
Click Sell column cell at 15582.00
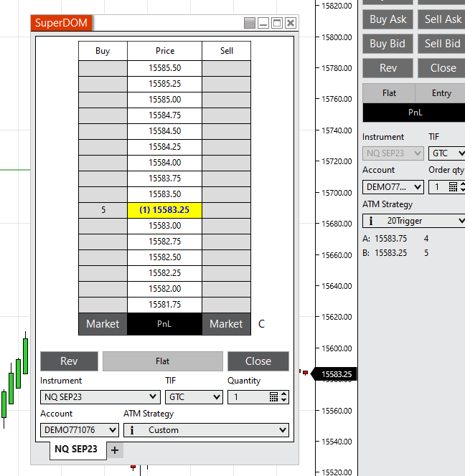tap(227, 289)
